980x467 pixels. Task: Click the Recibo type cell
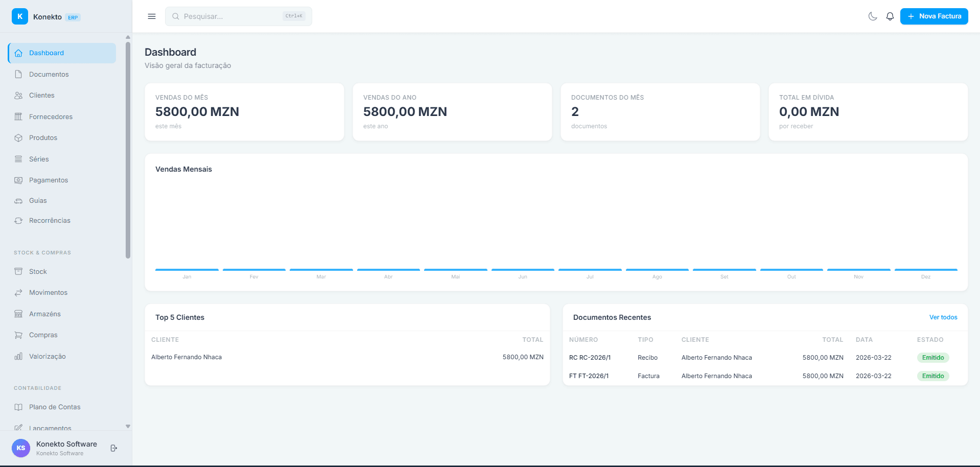coord(647,358)
